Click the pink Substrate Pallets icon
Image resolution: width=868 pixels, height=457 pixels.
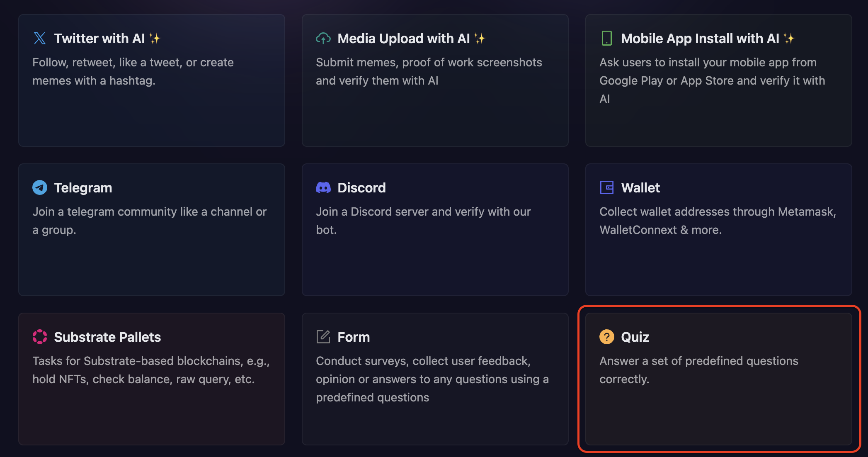pos(40,337)
